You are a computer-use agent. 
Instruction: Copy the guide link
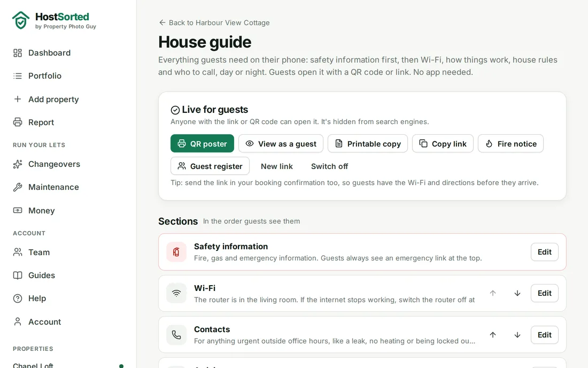tap(443, 144)
